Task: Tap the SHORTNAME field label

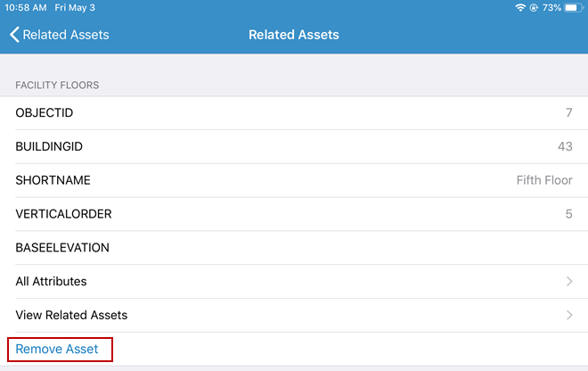Action: click(x=53, y=180)
